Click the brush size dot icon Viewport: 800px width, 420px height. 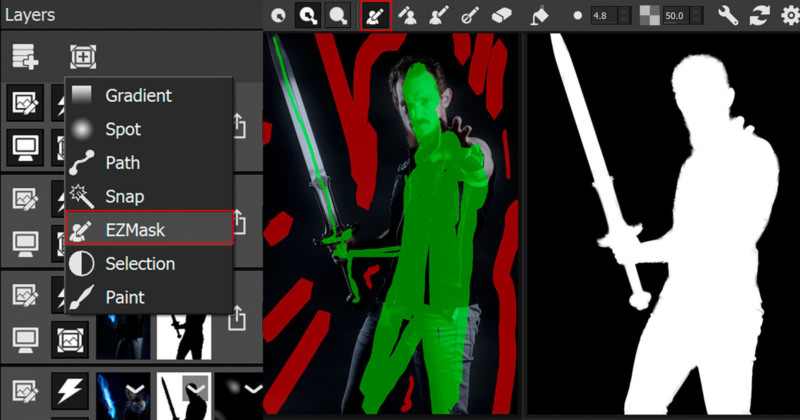577,16
